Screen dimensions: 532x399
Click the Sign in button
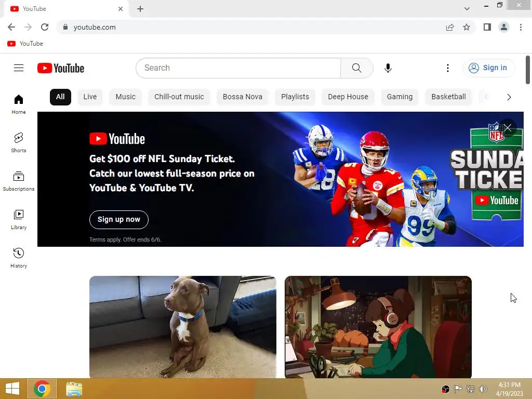click(488, 68)
